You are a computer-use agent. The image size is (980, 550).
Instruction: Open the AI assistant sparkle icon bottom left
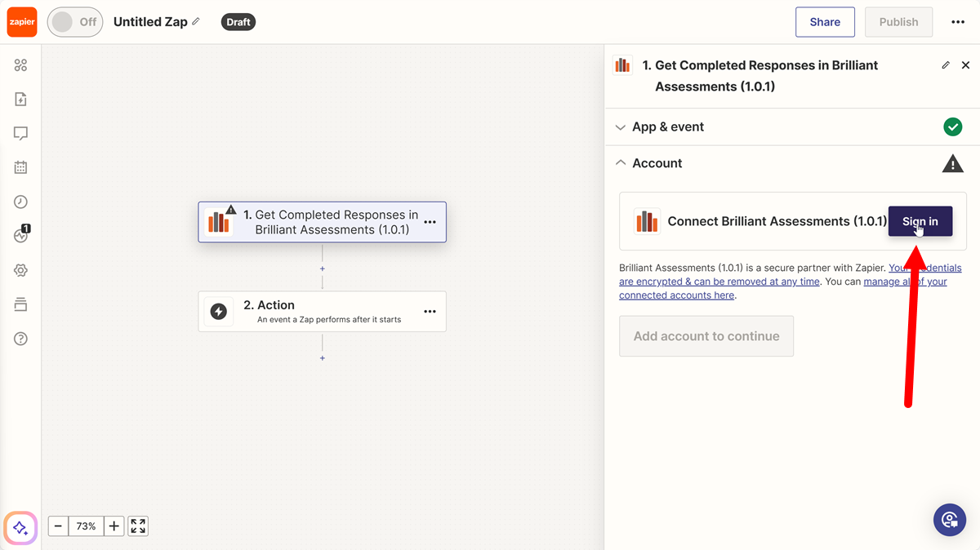click(x=20, y=528)
